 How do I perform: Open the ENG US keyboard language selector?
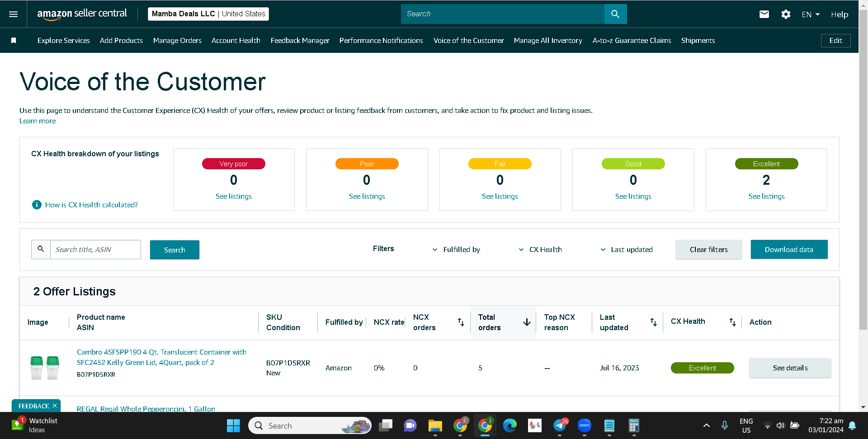(x=746, y=425)
